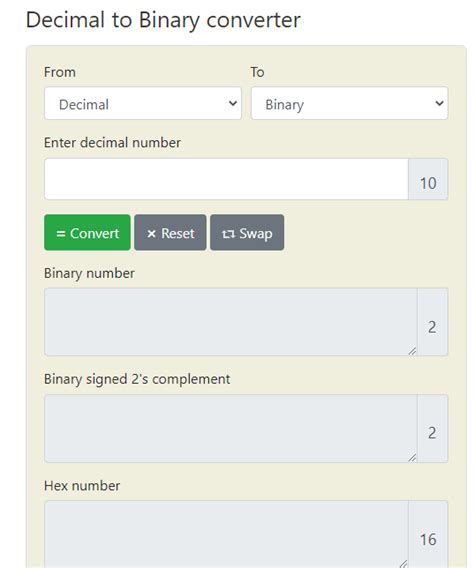Click the green Convert button
The width and height of the screenshot is (474, 568).
(87, 233)
